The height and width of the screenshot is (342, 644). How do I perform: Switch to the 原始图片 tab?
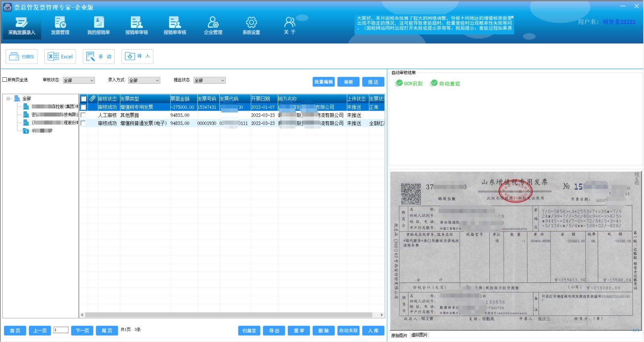coord(399,335)
